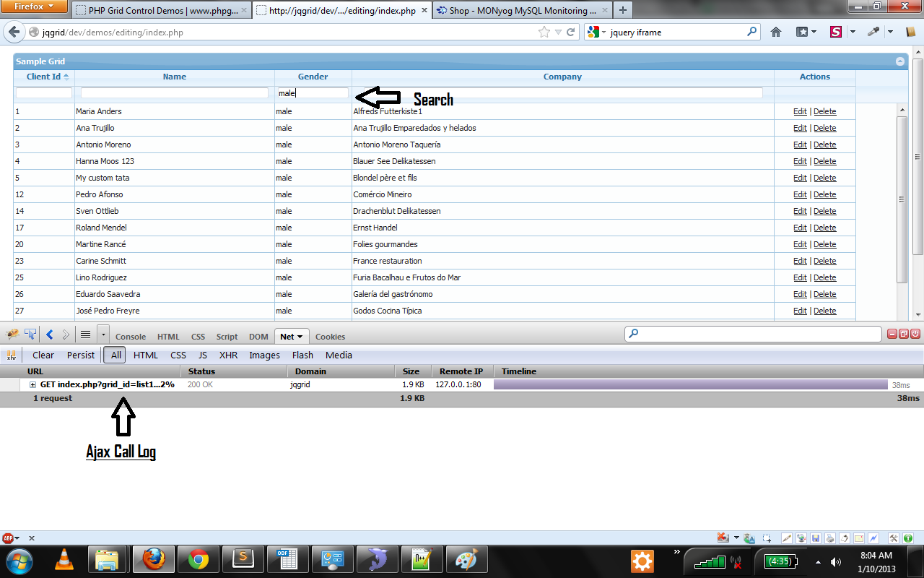924x578 pixels.
Task: Select the XHR filter in Net panel
Action: pos(228,355)
